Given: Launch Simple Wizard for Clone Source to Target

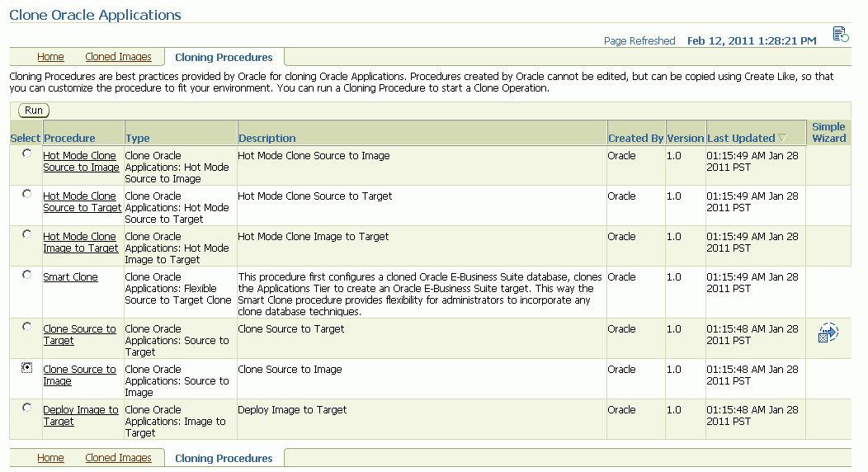Looking at the screenshot, I should point(828,333).
